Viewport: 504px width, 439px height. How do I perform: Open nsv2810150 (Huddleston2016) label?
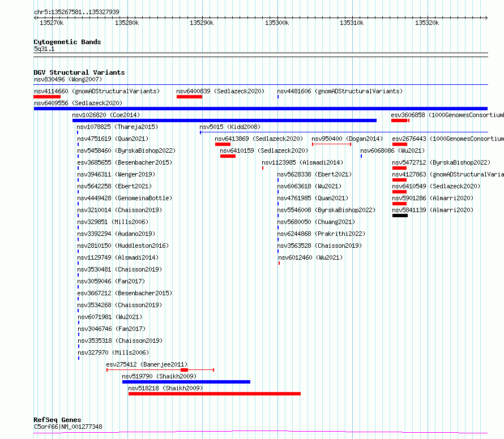(123, 246)
